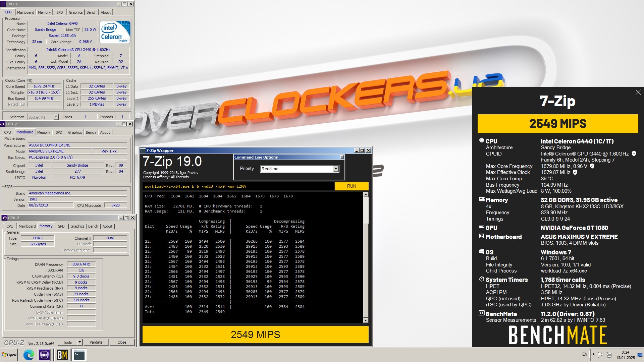
Task: Click the code icon beside BenchMate version heading
Action: click(x=482, y=313)
